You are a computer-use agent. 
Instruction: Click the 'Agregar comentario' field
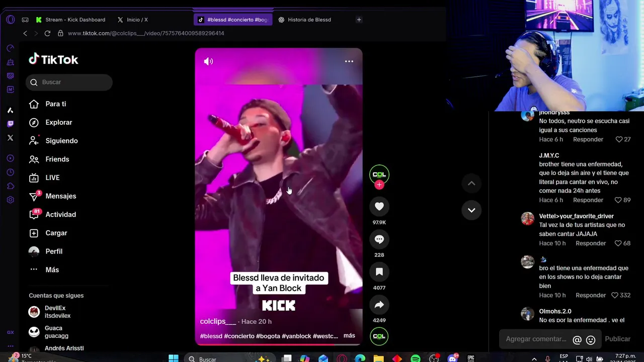point(536,339)
